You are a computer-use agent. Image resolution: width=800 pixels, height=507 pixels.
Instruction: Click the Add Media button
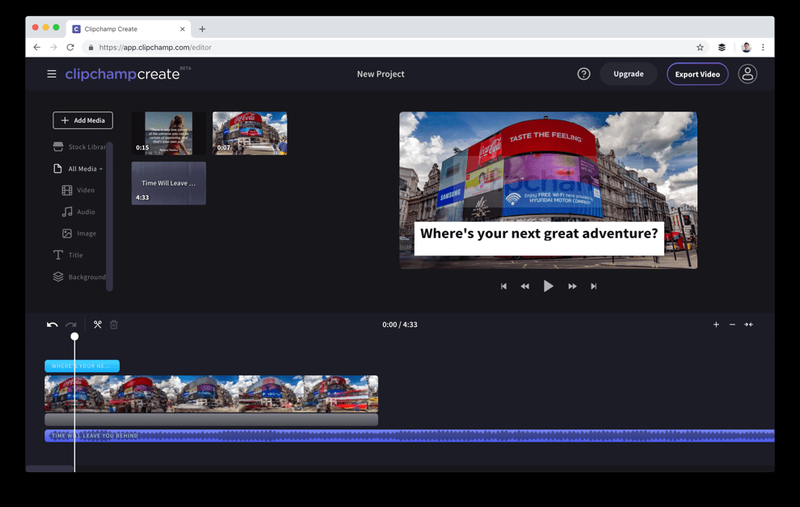click(x=83, y=120)
